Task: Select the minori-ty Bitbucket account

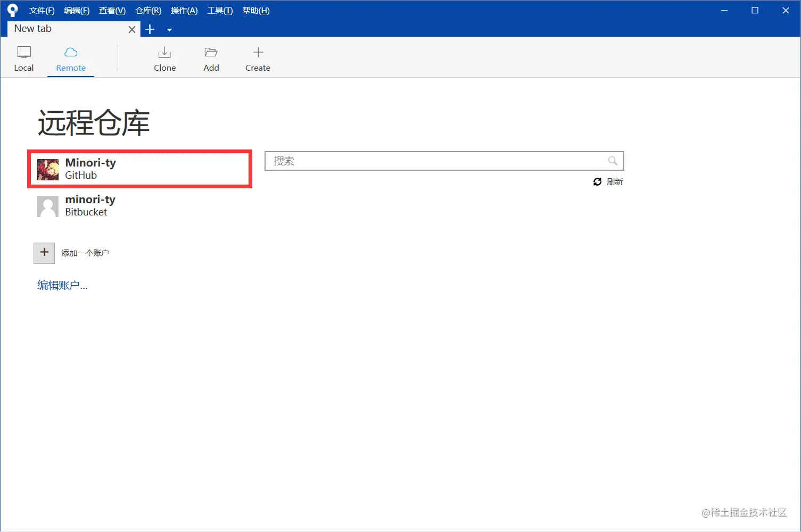Action: [139, 206]
